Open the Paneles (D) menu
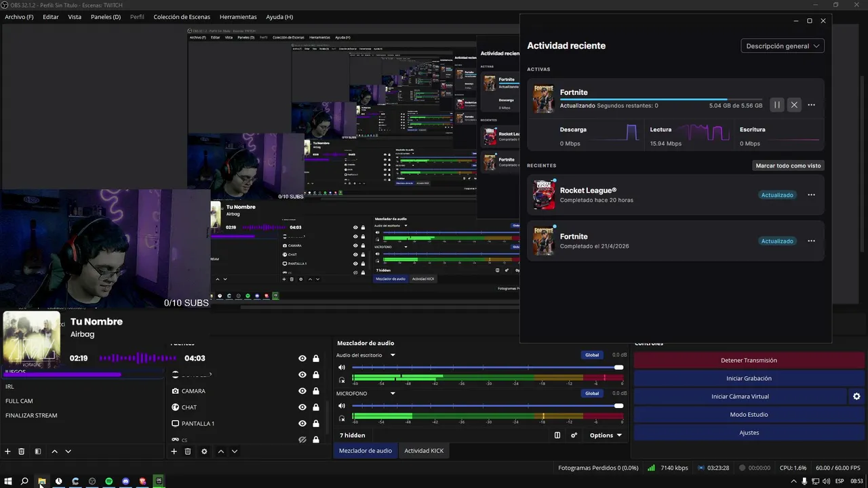 click(106, 17)
